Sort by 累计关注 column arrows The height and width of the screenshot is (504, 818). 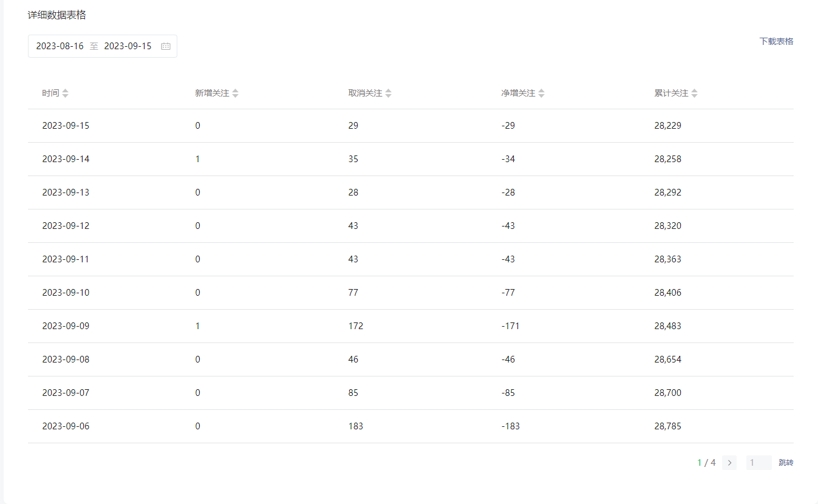click(695, 94)
